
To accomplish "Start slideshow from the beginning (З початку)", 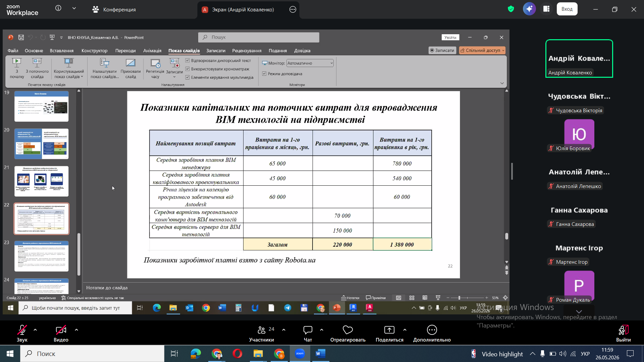I will point(17,68).
